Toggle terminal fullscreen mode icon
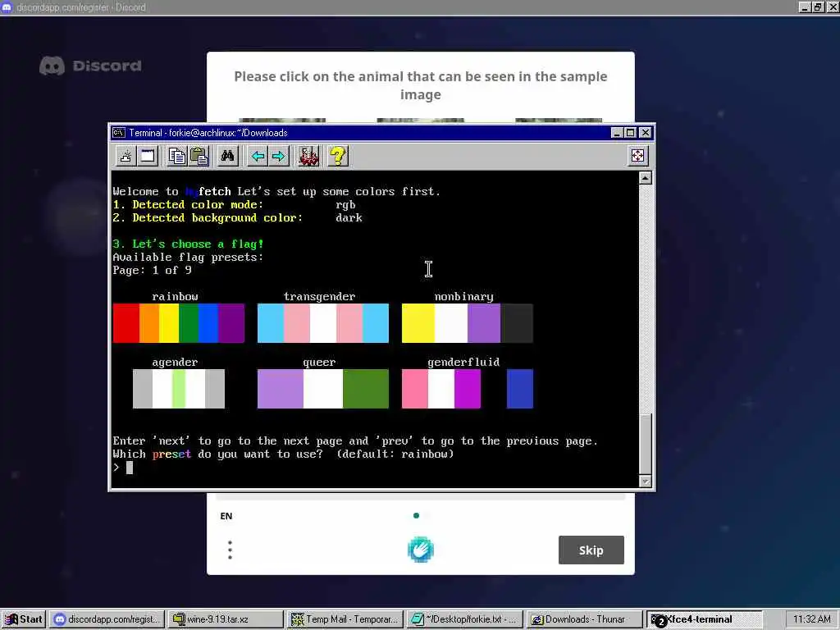 pyautogui.click(x=637, y=156)
